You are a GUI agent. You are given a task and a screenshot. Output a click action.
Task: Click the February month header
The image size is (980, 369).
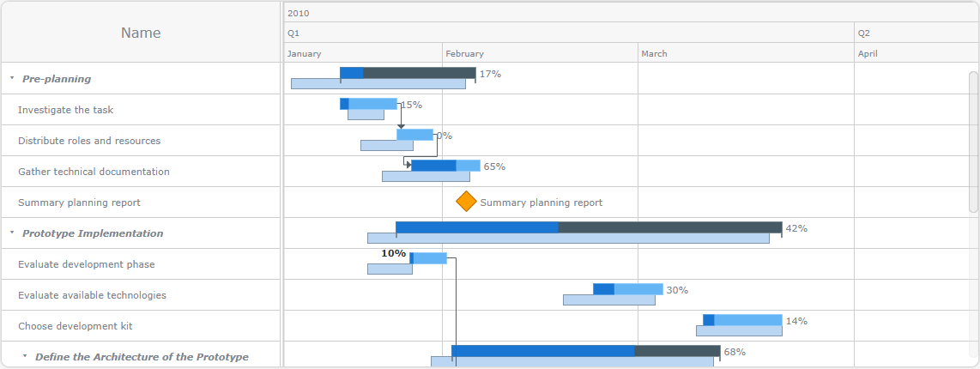[x=464, y=53]
